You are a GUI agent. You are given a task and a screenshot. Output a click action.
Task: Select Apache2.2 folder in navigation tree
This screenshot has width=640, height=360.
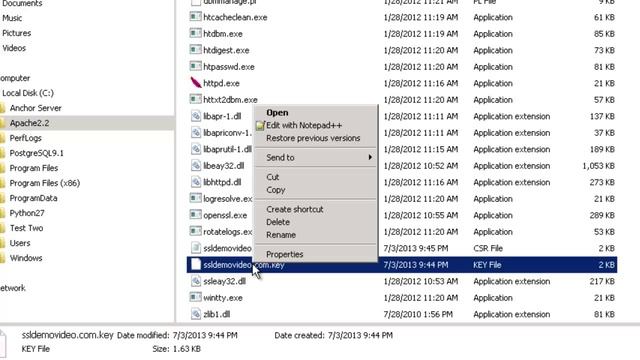[29, 123]
